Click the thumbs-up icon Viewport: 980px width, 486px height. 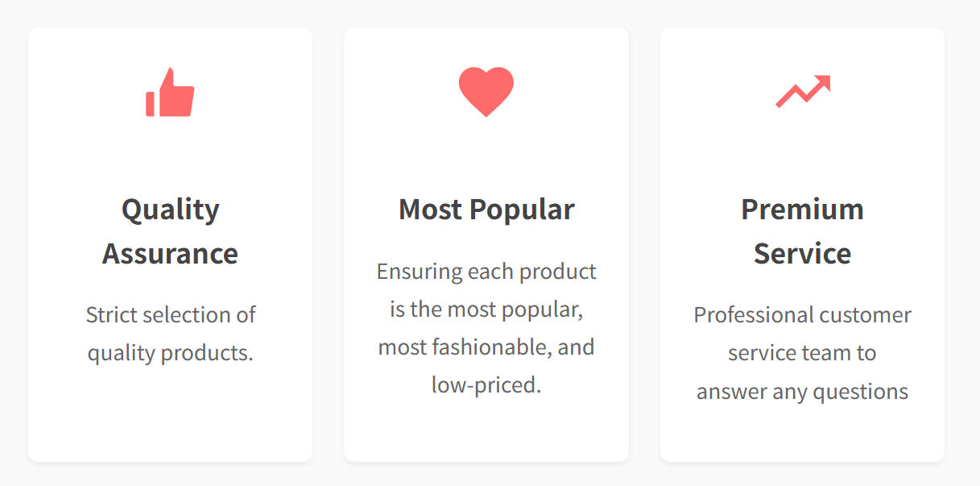(x=170, y=93)
